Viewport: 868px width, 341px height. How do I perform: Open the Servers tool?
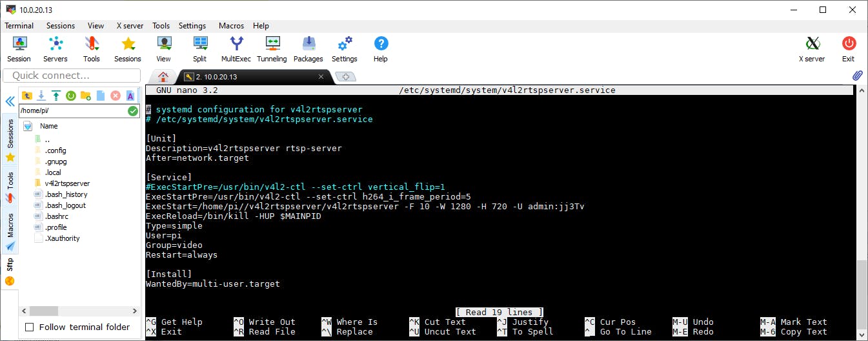tap(56, 49)
